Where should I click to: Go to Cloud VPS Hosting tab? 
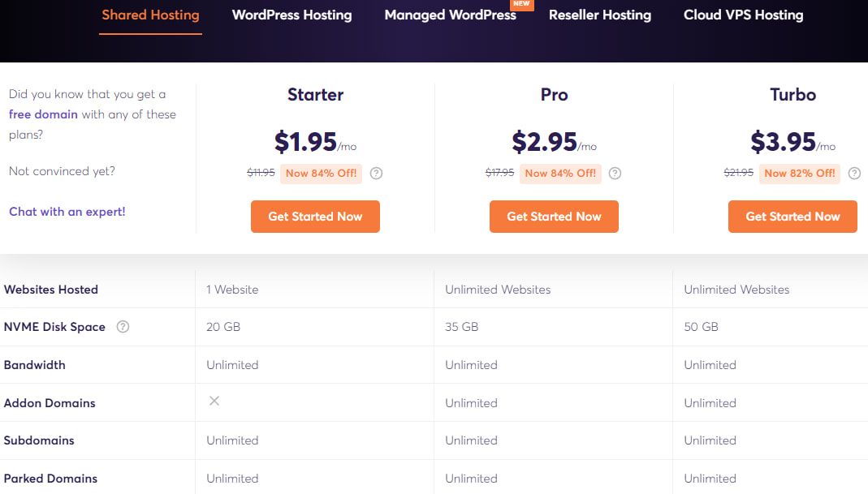743,15
